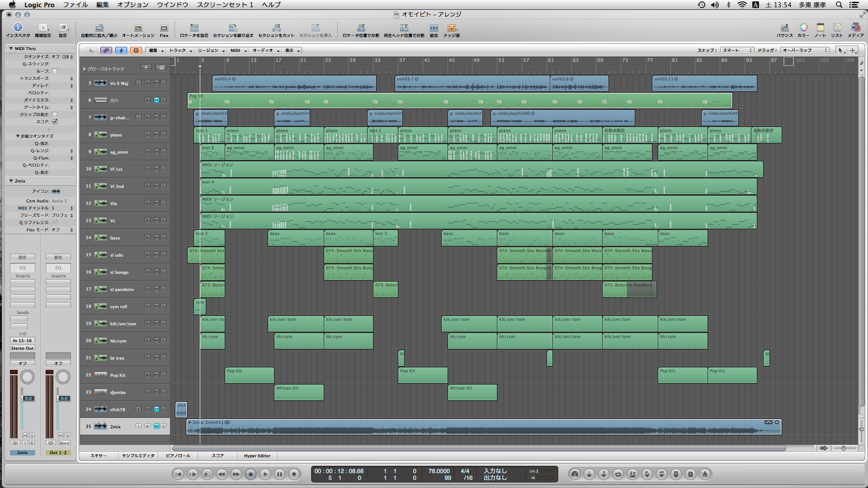Open the Notes panel icon
The height and width of the screenshot is (488, 868).
[820, 28]
